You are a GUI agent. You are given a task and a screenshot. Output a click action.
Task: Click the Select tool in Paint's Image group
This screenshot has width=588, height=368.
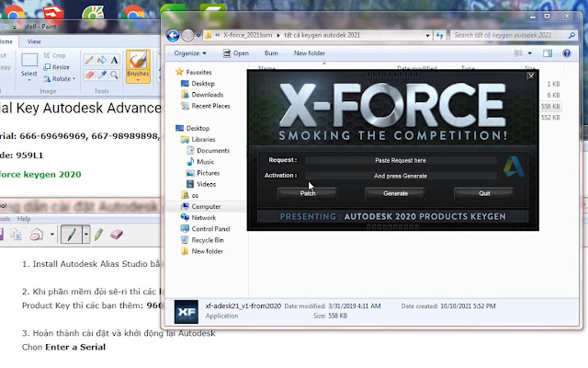click(28, 66)
